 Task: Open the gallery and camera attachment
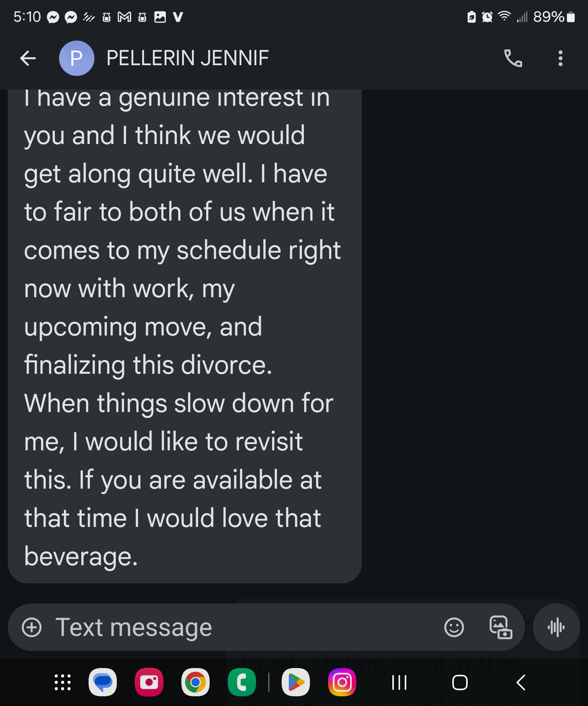coord(501,627)
